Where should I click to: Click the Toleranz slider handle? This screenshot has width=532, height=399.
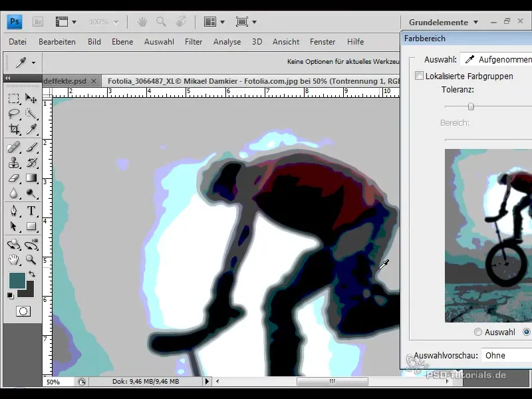tap(471, 107)
